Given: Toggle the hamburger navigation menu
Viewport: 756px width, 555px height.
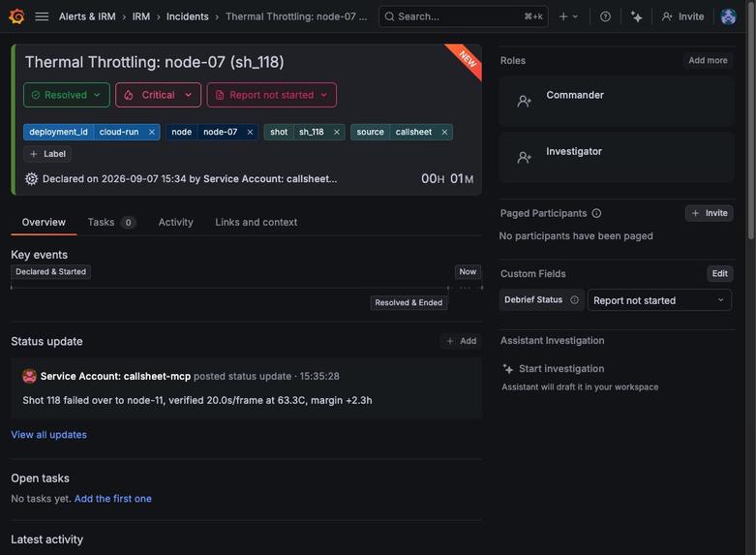Looking at the screenshot, I should 42,16.
